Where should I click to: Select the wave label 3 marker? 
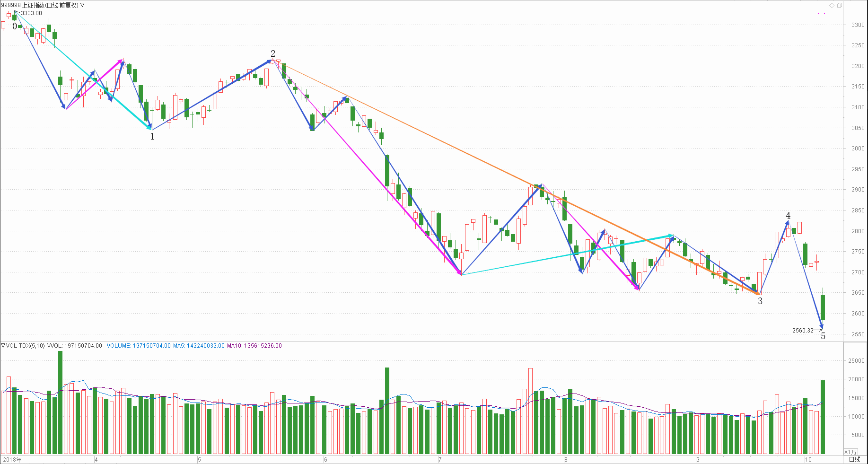(760, 301)
